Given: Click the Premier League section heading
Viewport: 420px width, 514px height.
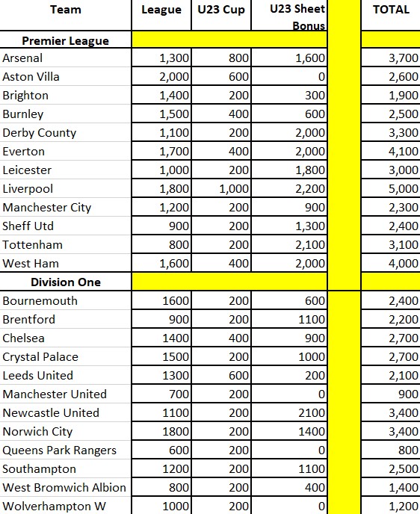Looking at the screenshot, I should coord(66,40).
